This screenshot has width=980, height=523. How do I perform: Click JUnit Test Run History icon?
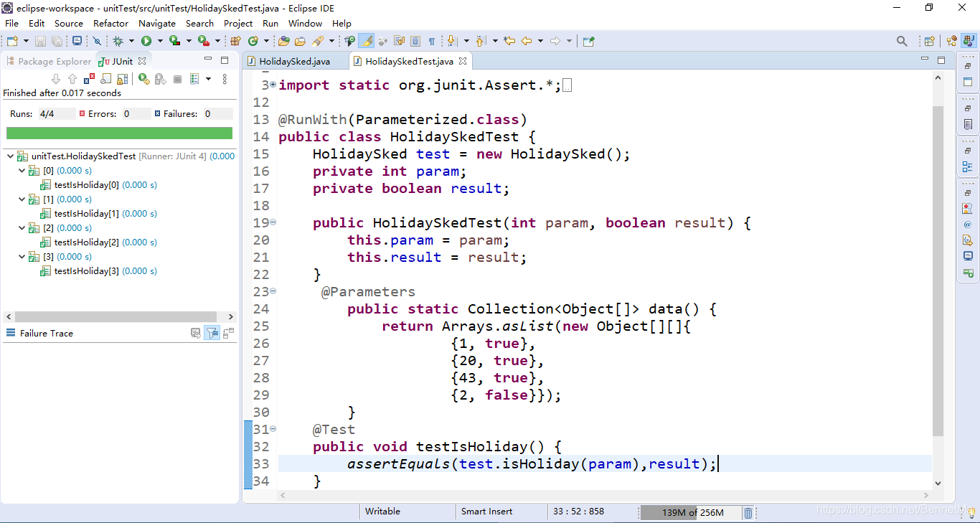click(194, 79)
